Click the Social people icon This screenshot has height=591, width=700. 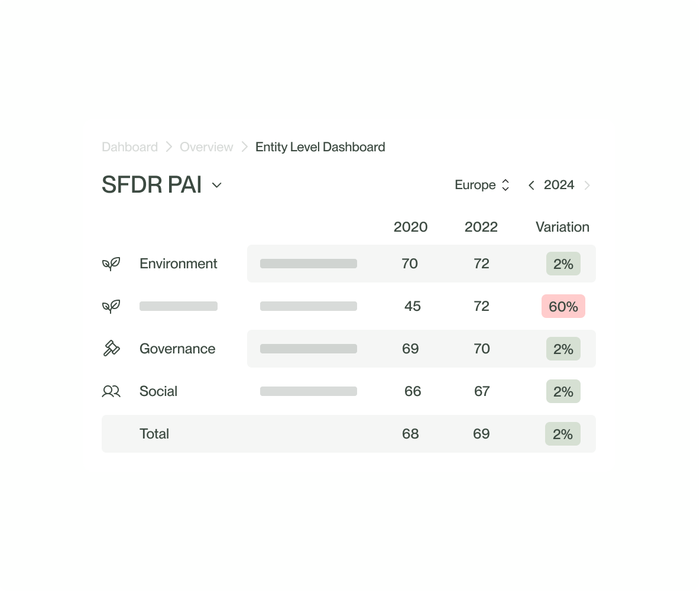[111, 391]
